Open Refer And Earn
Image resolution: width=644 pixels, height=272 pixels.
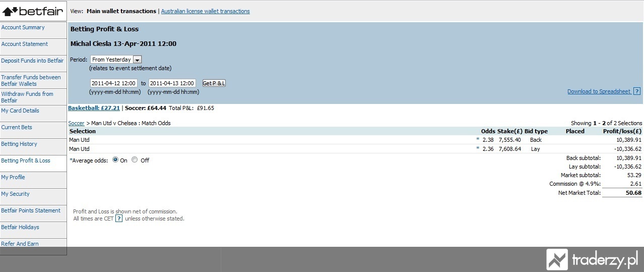[20, 244]
